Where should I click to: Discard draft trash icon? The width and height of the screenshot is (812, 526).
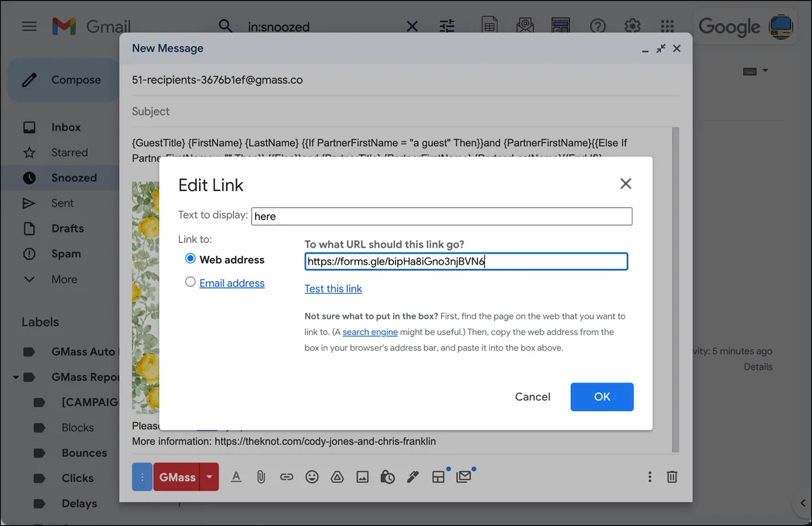coord(672,477)
